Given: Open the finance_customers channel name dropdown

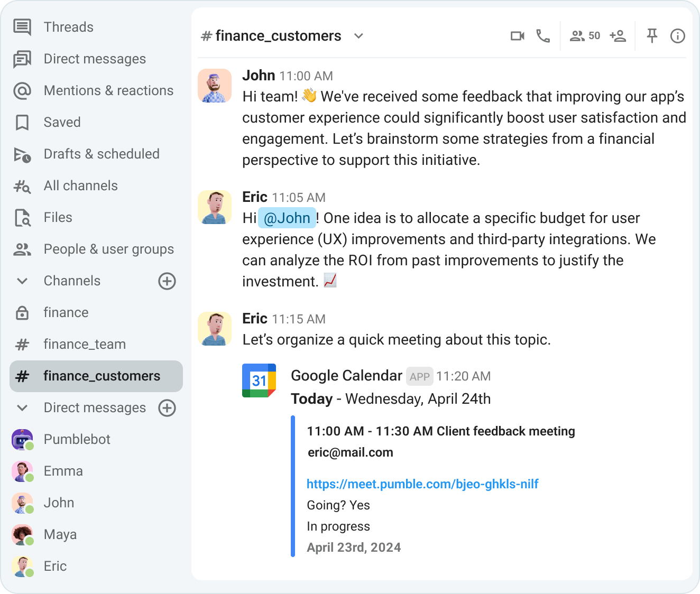Looking at the screenshot, I should click(x=358, y=36).
